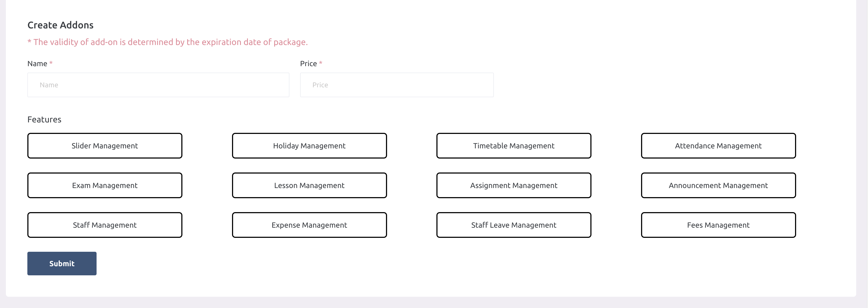The image size is (868, 308).
Task: Enable the Timetable Management feature
Action: (x=513, y=145)
